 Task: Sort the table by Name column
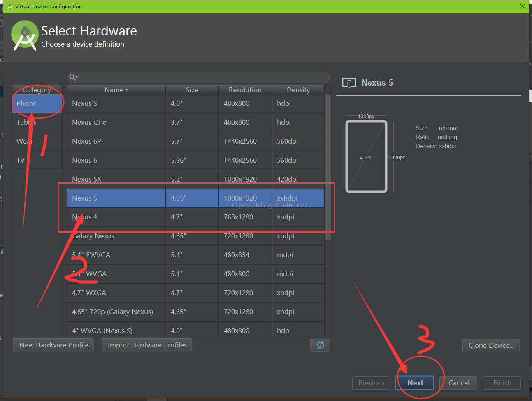click(x=116, y=90)
